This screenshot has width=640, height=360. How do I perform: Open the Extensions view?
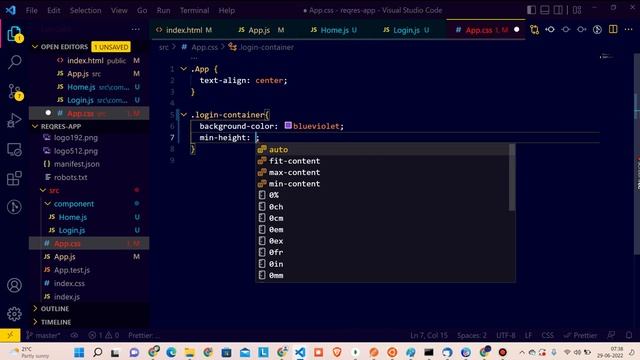point(15,178)
